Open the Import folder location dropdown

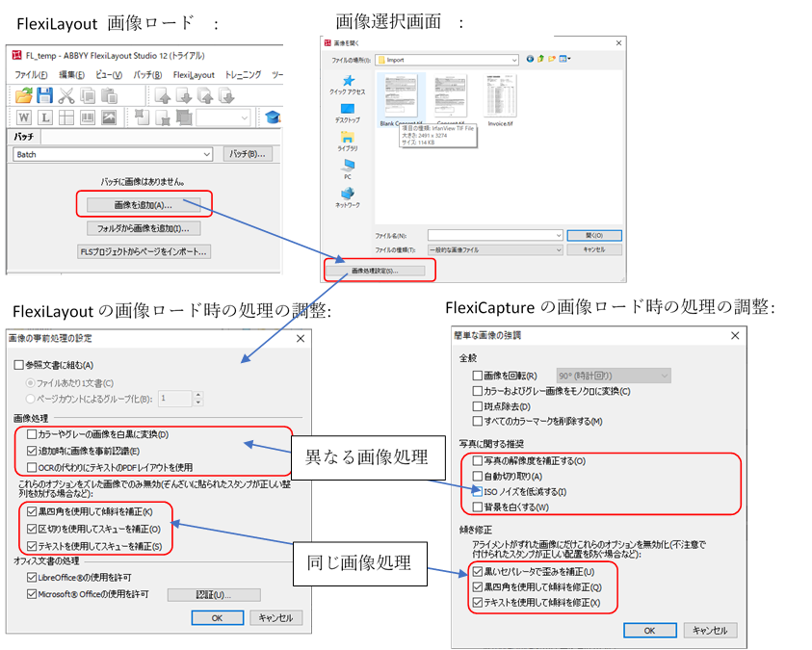(x=516, y=59)
